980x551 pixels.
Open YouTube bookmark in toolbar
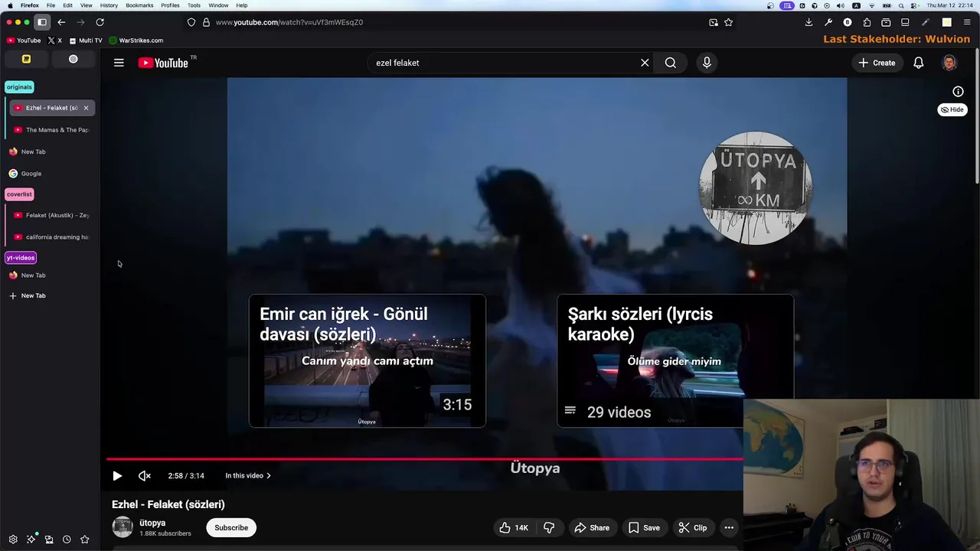click(x=24, y=40)
